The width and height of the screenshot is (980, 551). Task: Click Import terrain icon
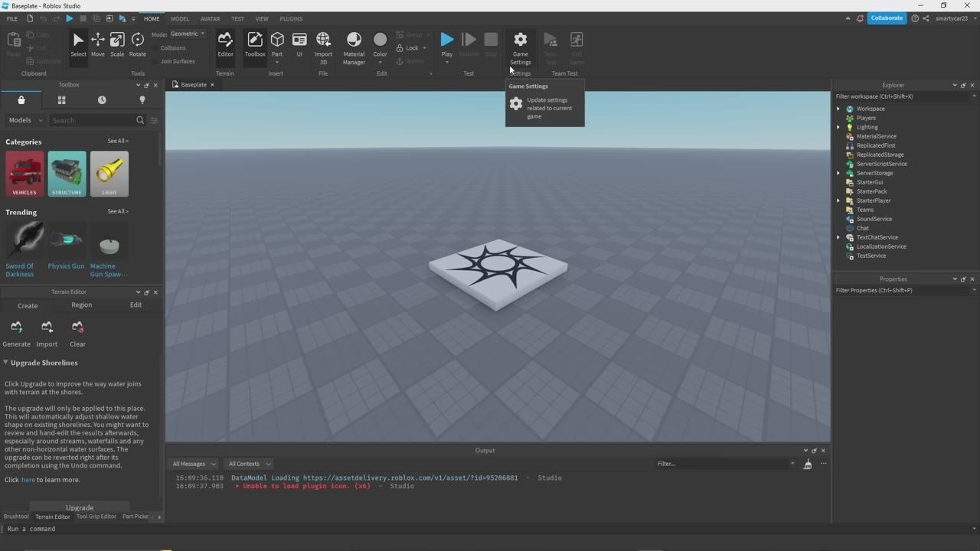pos(47,334)
